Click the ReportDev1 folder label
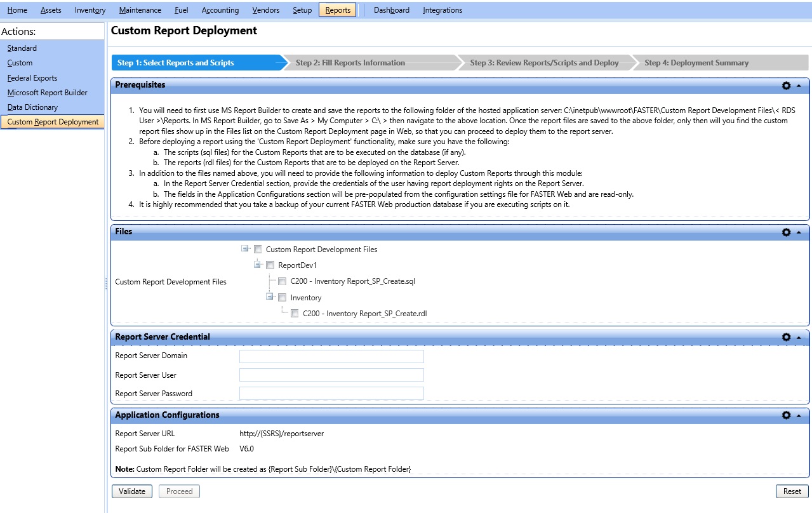The width and height of the screenshot is (812, 513). pyautogui.click(x=297, y=265)
